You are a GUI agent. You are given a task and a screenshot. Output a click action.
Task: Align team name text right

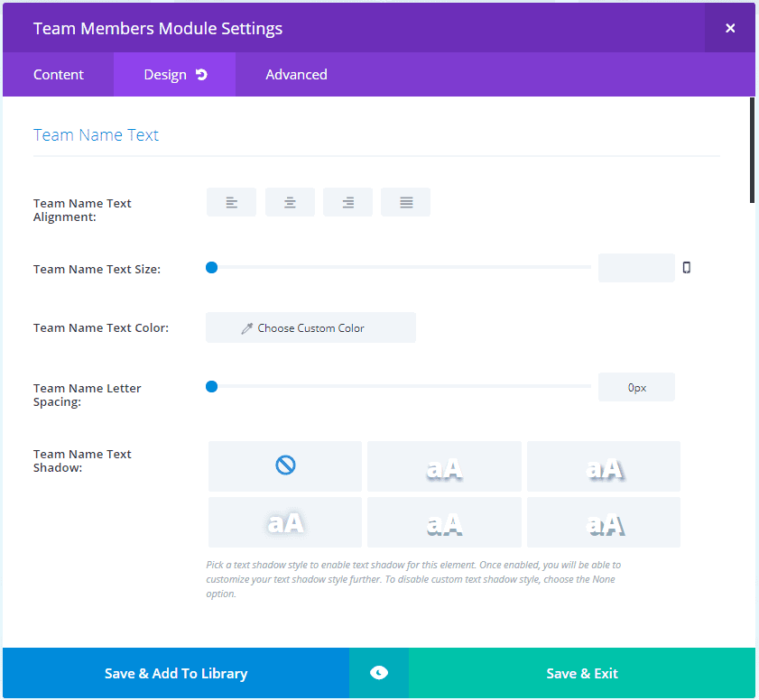(x=348, y=202)
